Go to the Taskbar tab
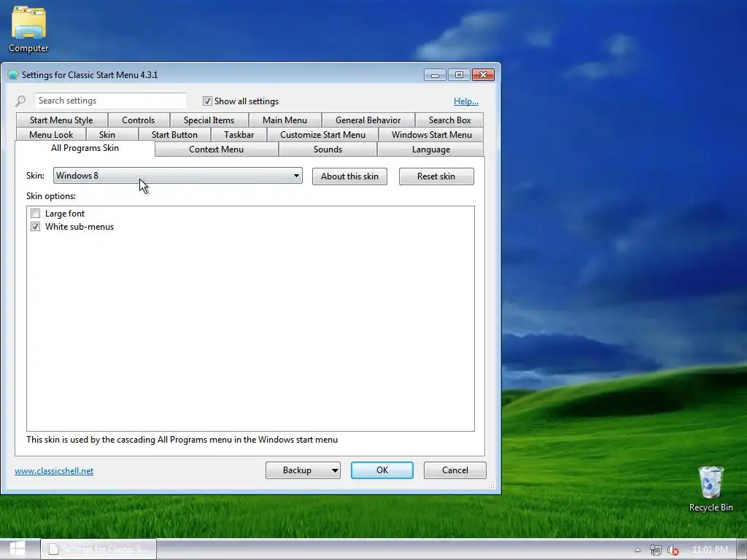Viewport: 747px width, 560px height. 239,134
